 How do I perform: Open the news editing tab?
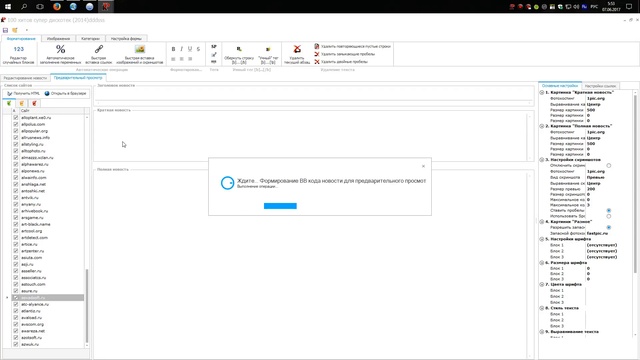coord(25,78)
